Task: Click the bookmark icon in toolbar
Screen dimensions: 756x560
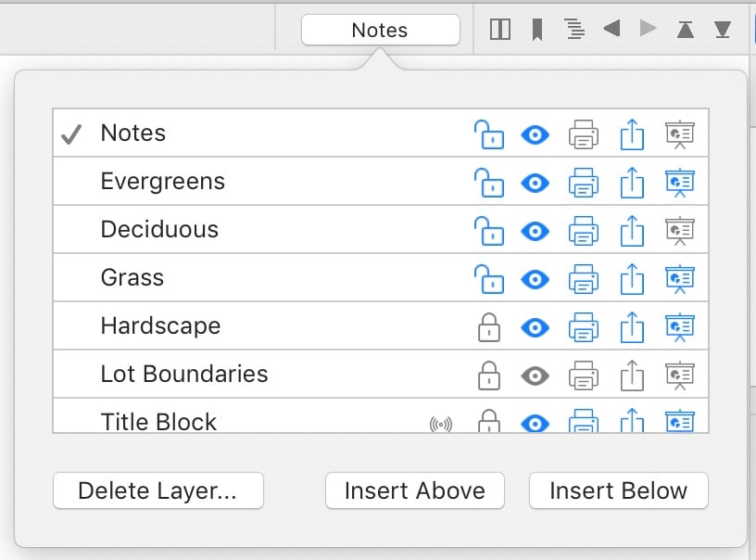Action: (536, 31)
